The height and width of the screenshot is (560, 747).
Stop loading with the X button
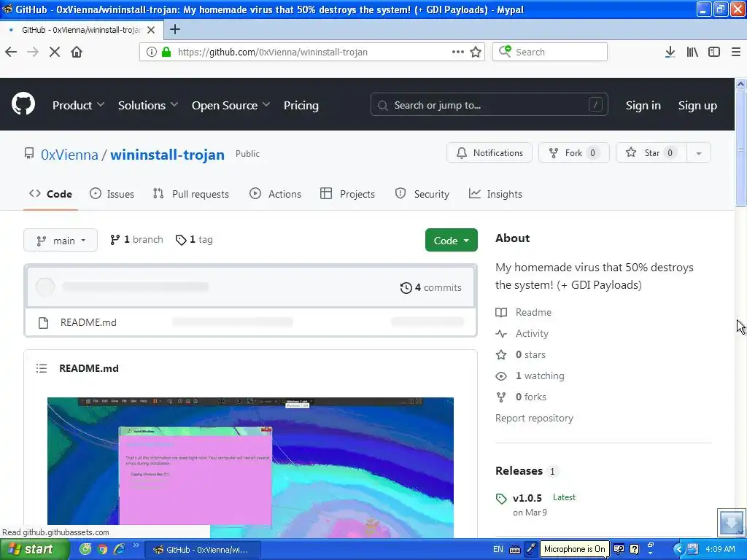click(x=55, y=52)
